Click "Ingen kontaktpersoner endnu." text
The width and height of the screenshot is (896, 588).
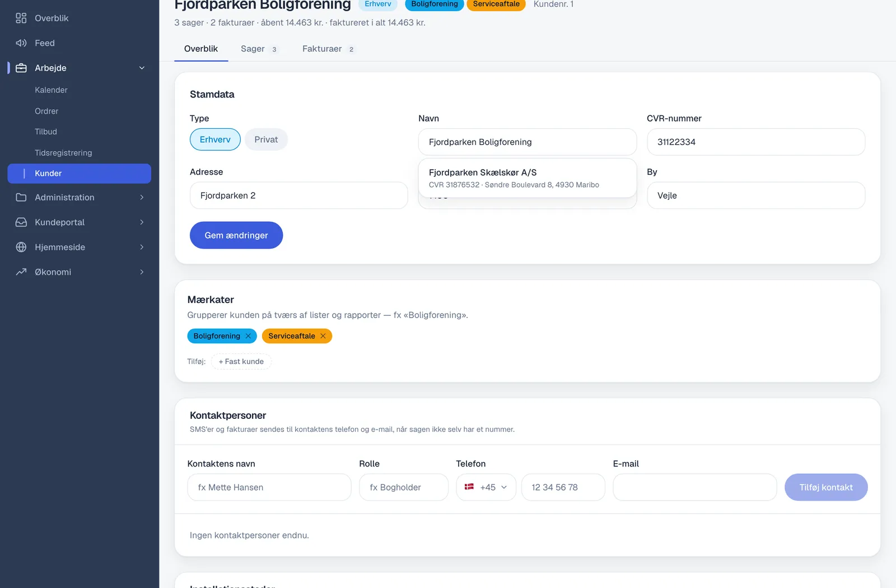[x=249, y=535]
